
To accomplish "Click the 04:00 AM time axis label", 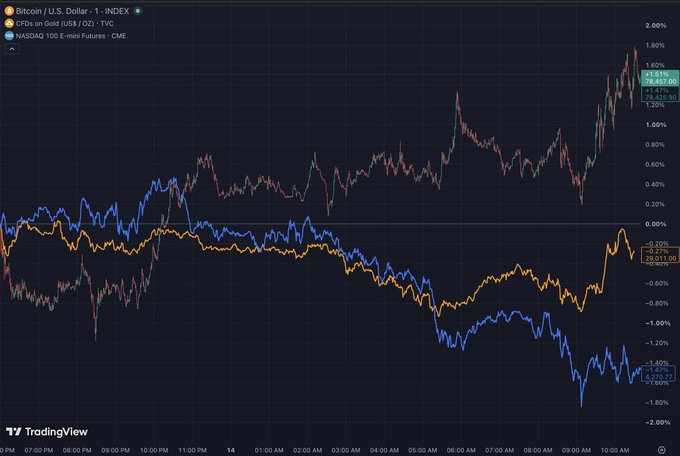I will pos(384,450).
